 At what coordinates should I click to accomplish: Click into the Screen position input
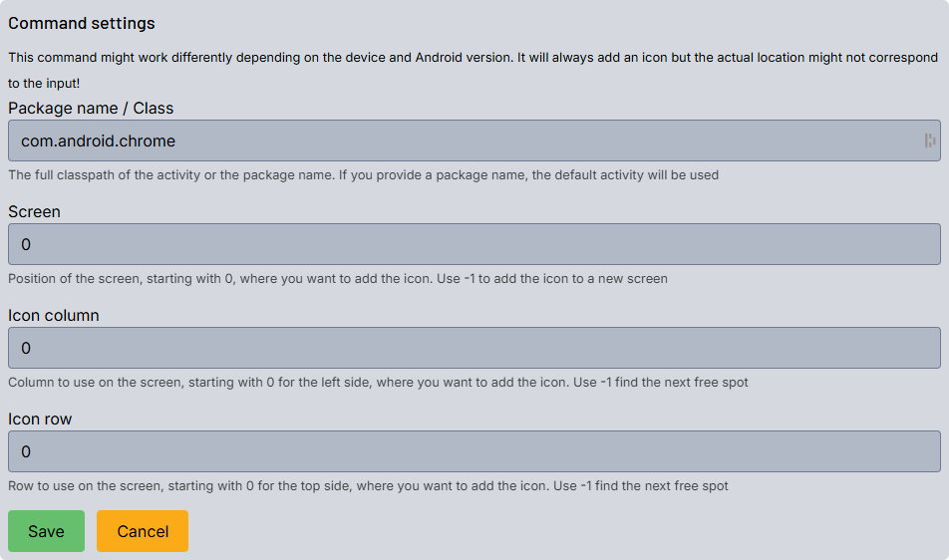pyautogui.click(x=474, y=244)
